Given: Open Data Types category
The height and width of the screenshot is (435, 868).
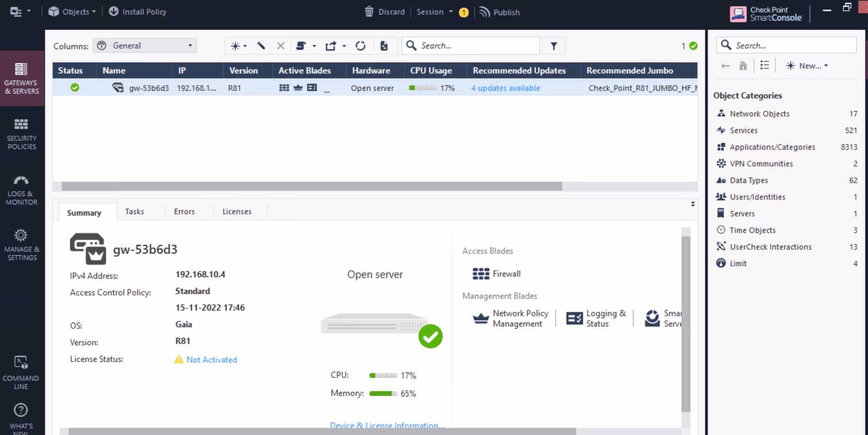Looking at the screenshot, I should 787,180.
